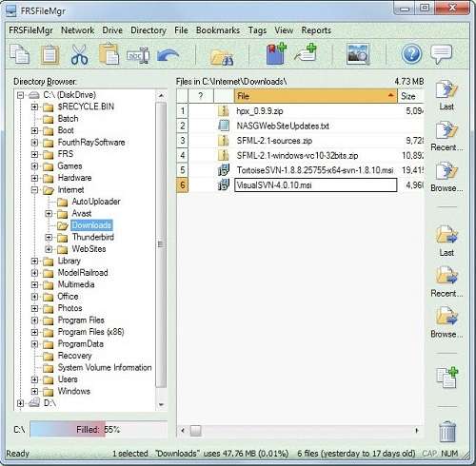Click the horizontal scrollbar thumb in file list
476x466 pixels.
(x=195, y=431)
